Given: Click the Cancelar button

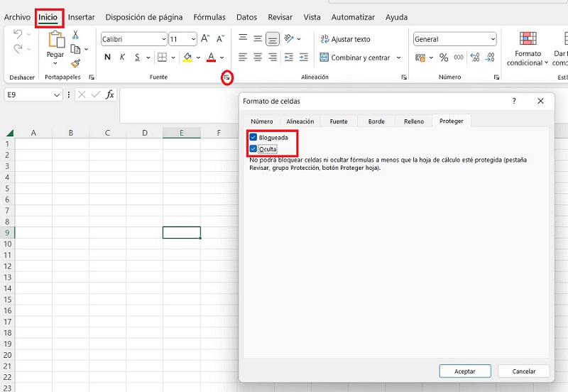Looking at the screenshot, I should [x=524, y=371].
